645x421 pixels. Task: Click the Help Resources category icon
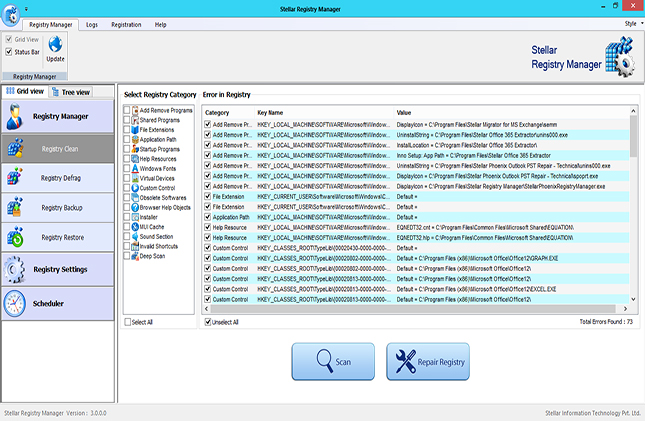tap(135, 159)
